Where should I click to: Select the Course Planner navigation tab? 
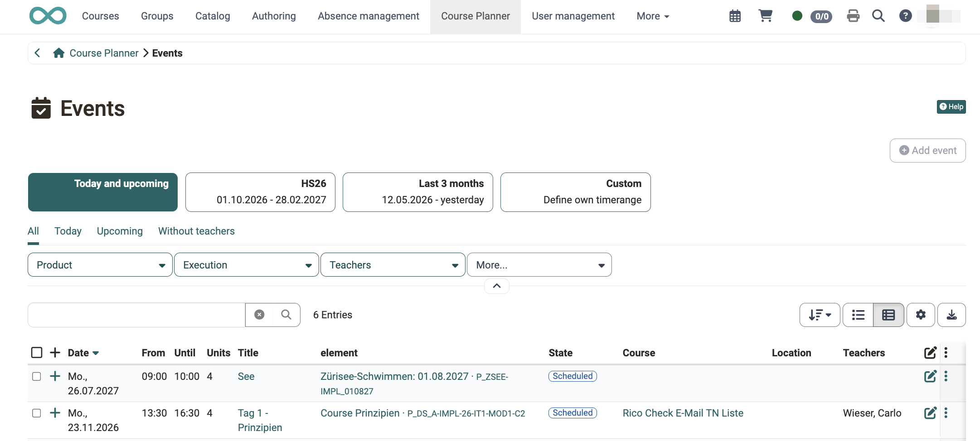coord(475,16)
